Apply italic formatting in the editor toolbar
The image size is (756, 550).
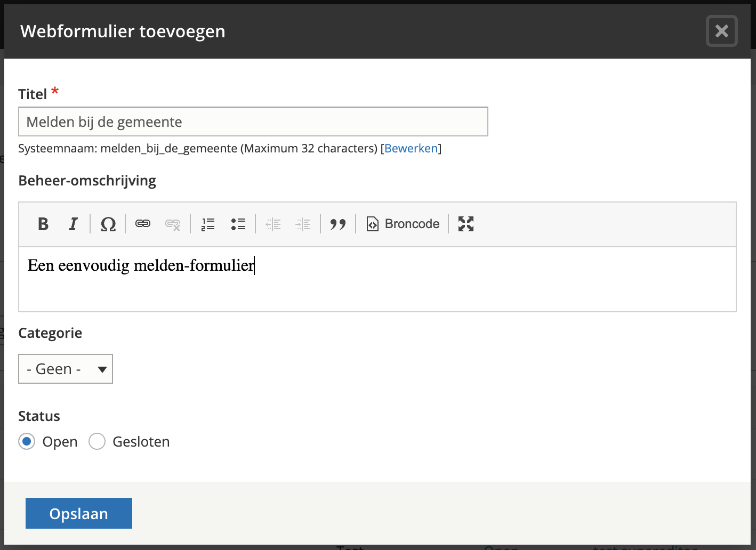[x=73, y=224]
